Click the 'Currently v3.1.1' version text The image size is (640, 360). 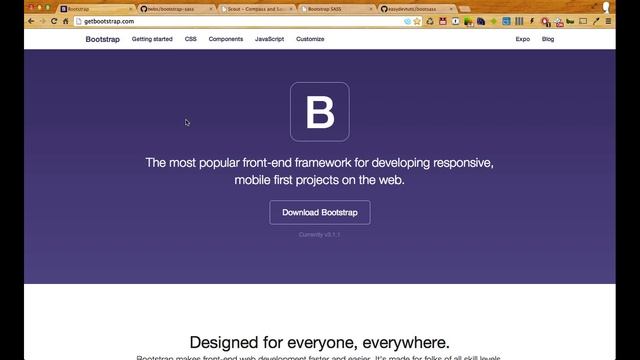tap(320, 235)
